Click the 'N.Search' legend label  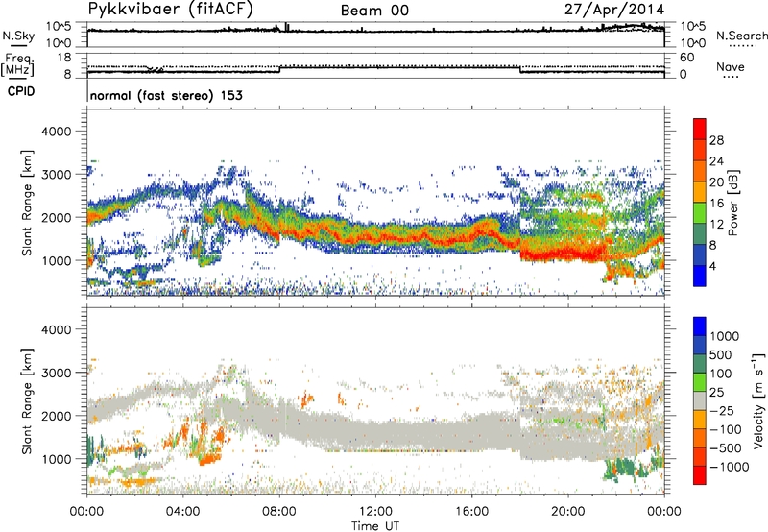[x=742, y=36]
